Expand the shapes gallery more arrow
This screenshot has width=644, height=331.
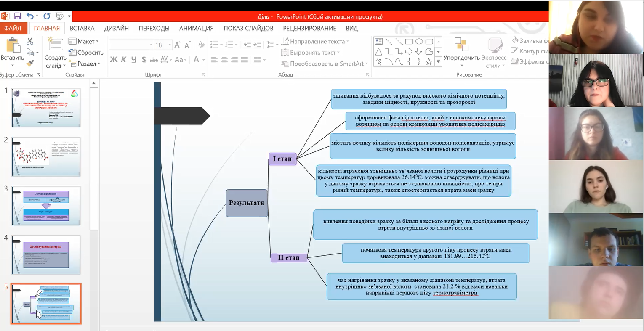438,62
